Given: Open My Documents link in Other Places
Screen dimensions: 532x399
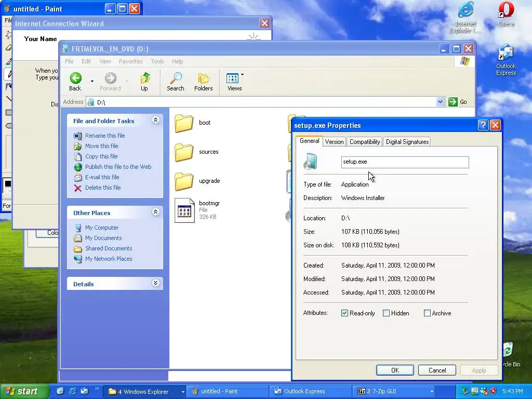Looking at the screenshot, I should pyautogui.click(x=103, y=238).
